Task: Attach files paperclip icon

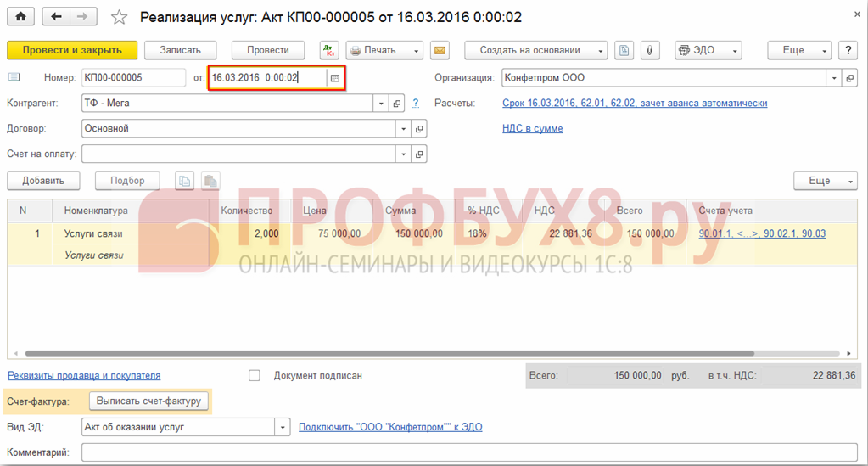Action: 649,50
